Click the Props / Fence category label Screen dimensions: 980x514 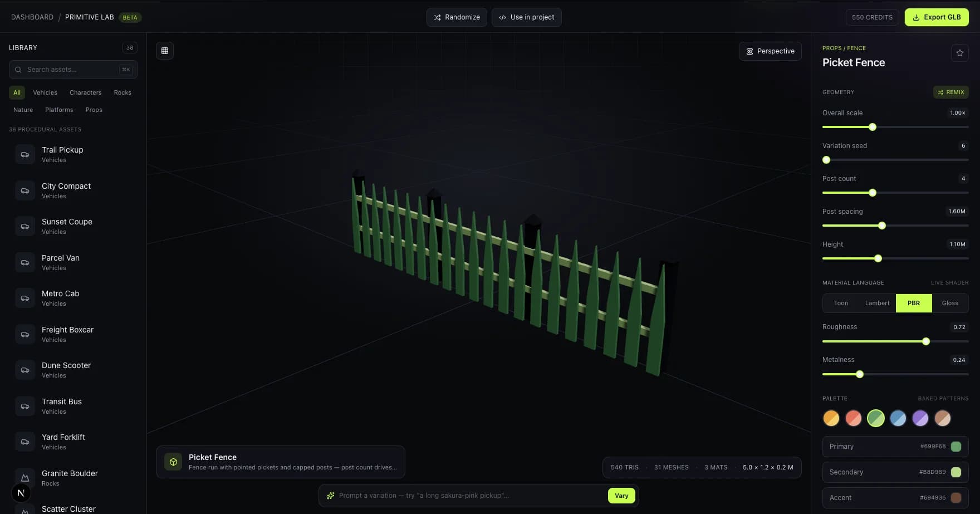[844, 48]
